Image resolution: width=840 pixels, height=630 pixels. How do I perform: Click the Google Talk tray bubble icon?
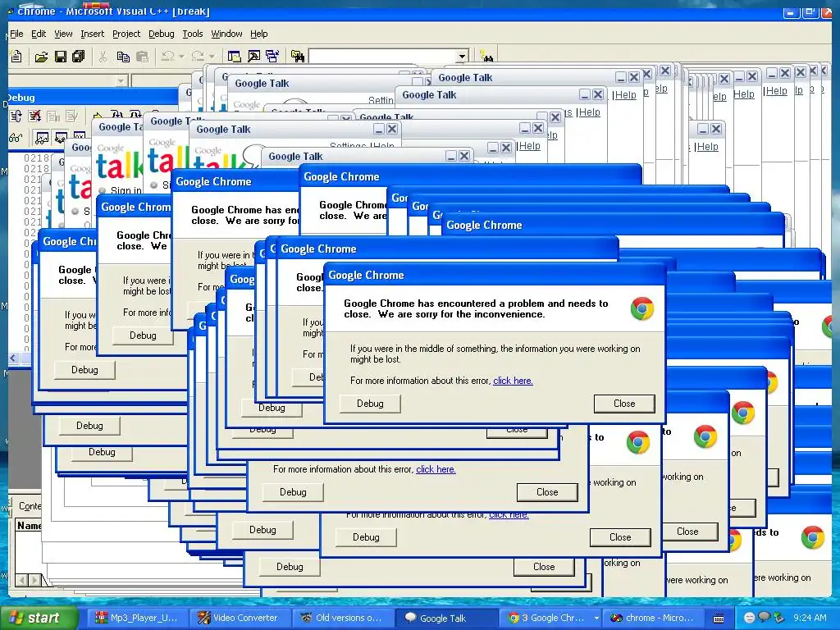[x=764, y=618]
